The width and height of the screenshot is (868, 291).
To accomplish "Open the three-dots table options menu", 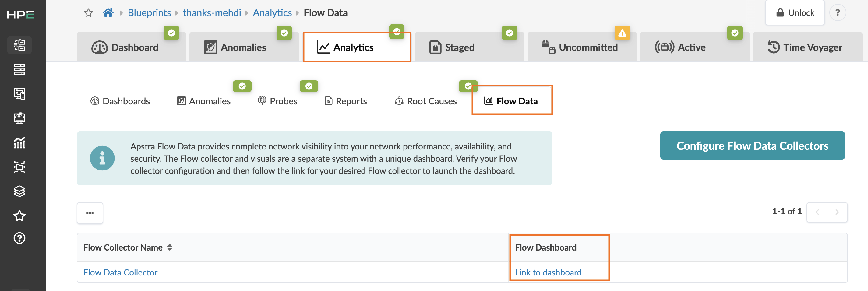I will pos(90,213).
